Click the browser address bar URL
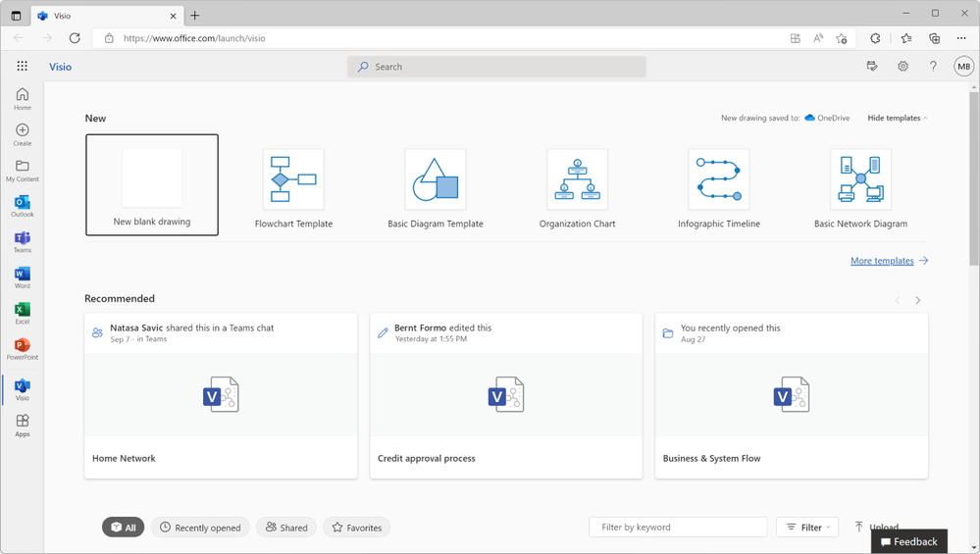Viewport: 980px width, 554px height. tap(194, 38)
